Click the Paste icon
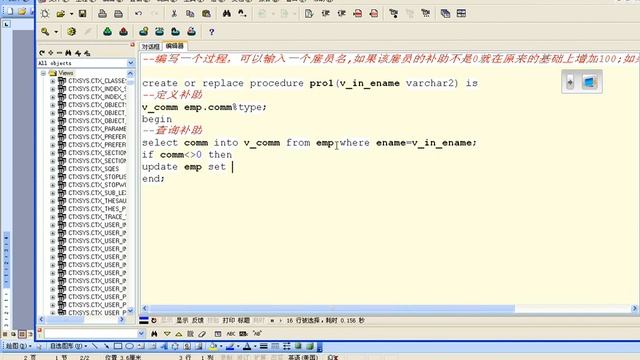Screen dimensions: 640x360 (x=206, y=14)
